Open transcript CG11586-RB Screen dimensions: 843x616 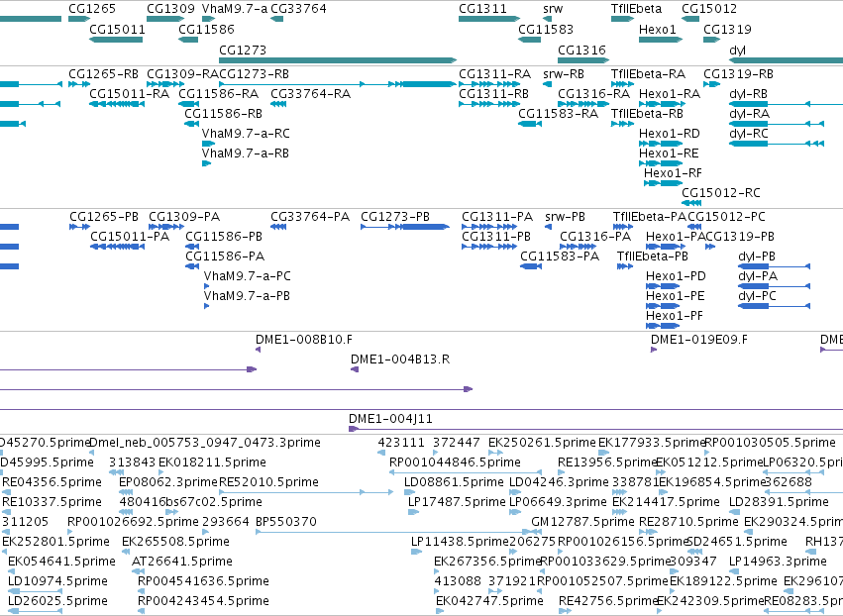click(223, 114)
